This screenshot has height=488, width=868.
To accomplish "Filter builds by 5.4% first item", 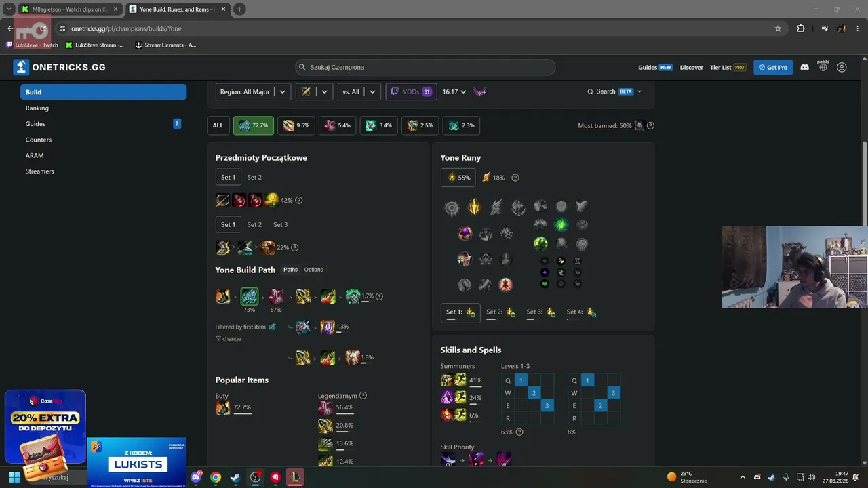I will pos(337,125).
